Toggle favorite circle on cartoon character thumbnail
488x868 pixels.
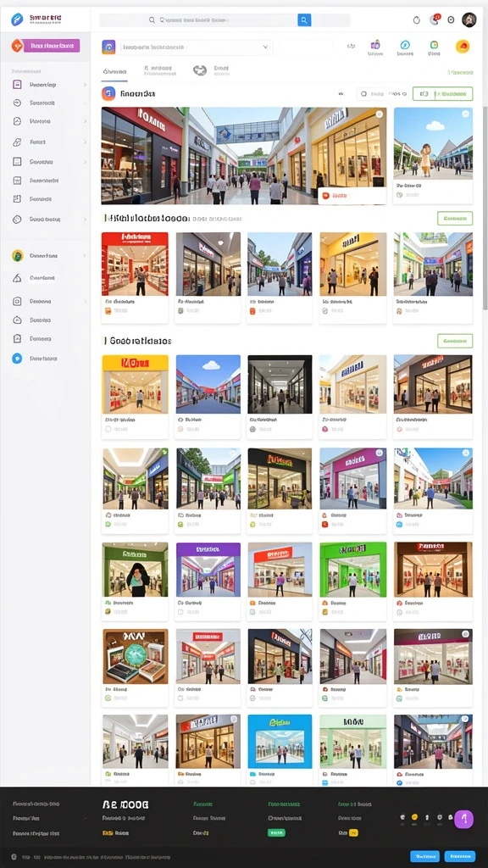465,114
